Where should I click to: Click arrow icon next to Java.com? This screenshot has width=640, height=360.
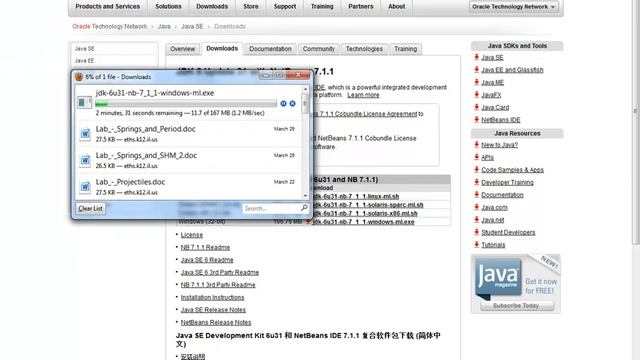pyautogui.click(x=476, y=207)
